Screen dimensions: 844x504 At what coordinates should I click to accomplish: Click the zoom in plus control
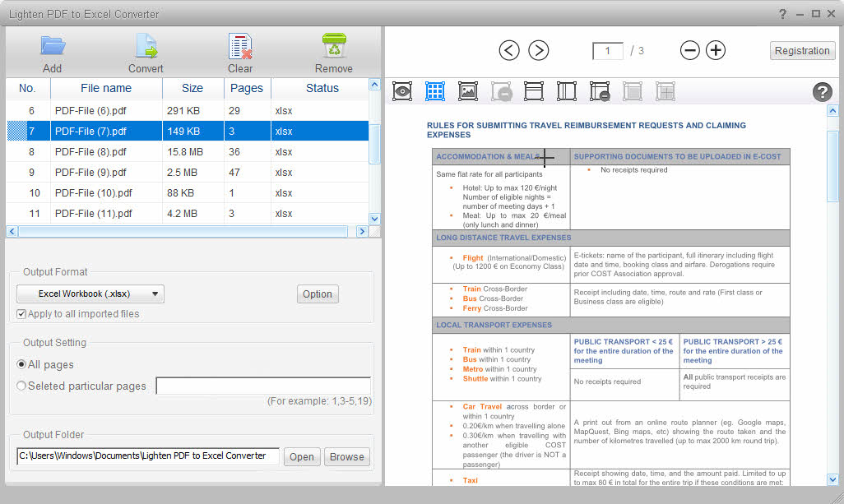[715, 50]
